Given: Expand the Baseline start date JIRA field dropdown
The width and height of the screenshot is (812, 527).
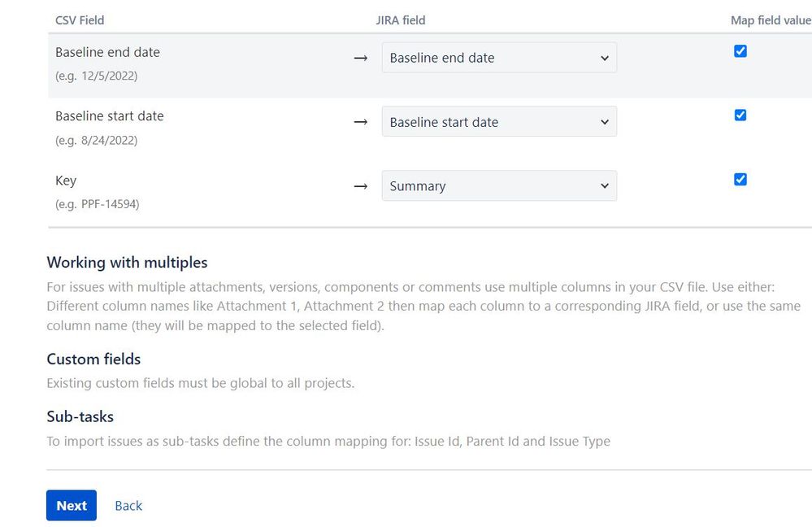Looking at the screenshot, I should pos(499,122).
